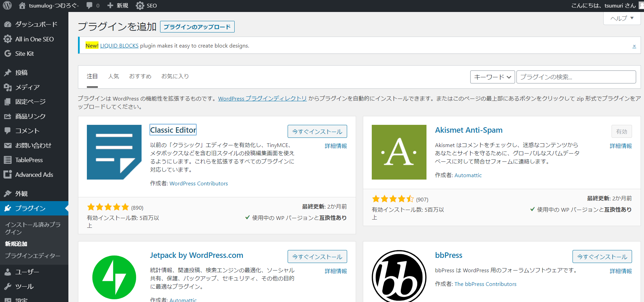This screenshot has height=302, width=644.
Task: Click the プラグイン plug icon
Action: pos(8,208)
